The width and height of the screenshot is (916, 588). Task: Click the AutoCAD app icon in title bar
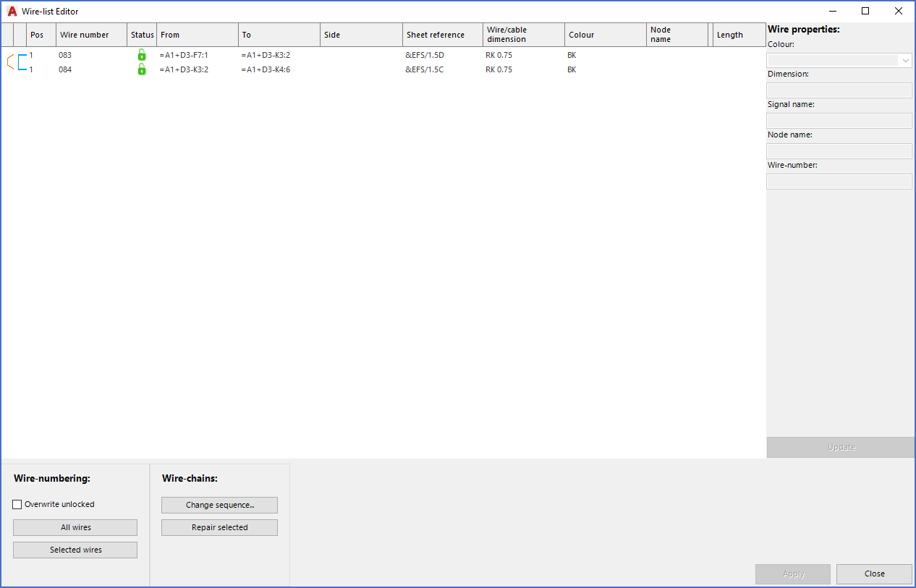pyautogui.click(x=12, y=11)
